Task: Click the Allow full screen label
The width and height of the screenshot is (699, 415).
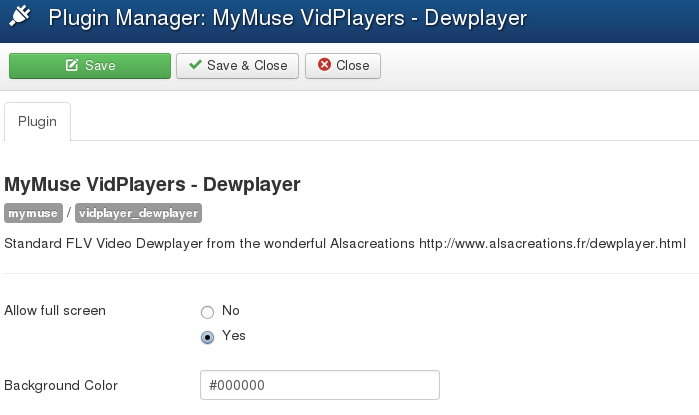Action: coord(55,310)
